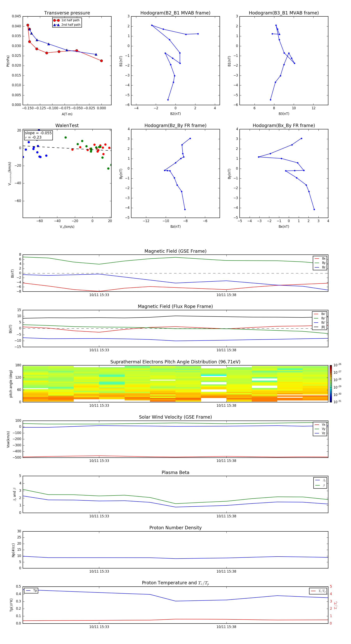Select "Bz'" in Flux Rope legend
The width and height of the screenshot is (351, 644).
(x=320, y=323)
